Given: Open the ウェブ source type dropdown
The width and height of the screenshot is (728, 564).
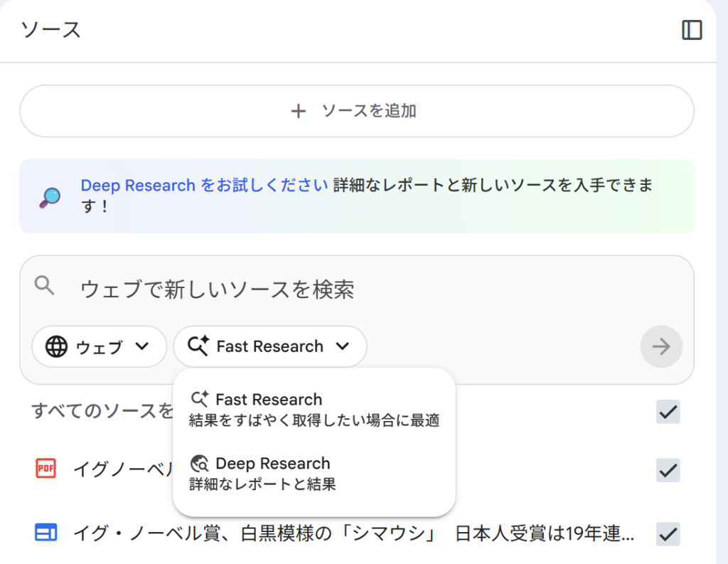Looking at the screenshot, I should 99,346.
